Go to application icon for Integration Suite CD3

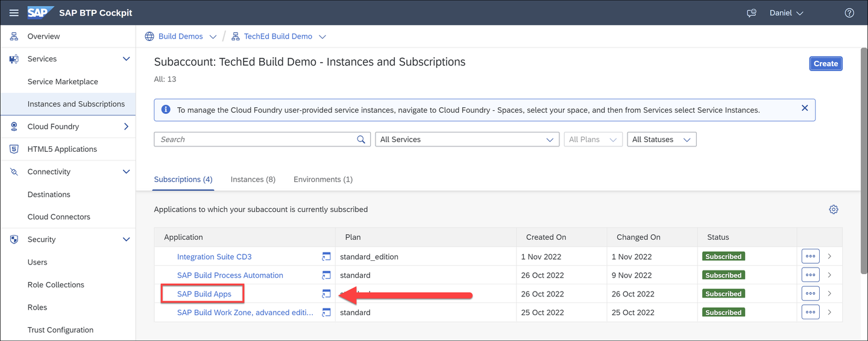pyautogui.click(x=326, y=257)
